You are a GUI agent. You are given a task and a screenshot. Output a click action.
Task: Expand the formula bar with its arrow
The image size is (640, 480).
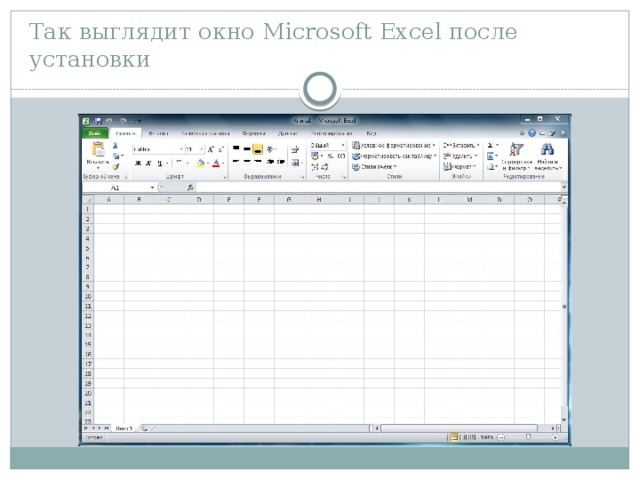click(x=564, y=187)
